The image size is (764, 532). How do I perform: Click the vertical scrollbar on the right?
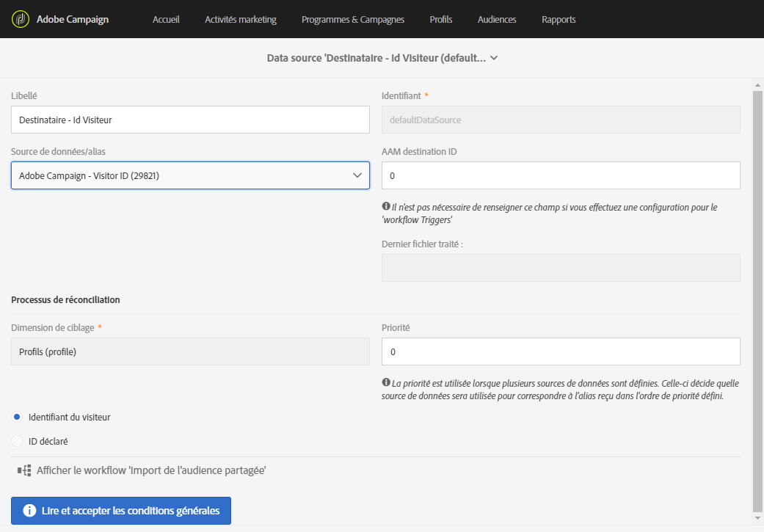coord(757,294)
